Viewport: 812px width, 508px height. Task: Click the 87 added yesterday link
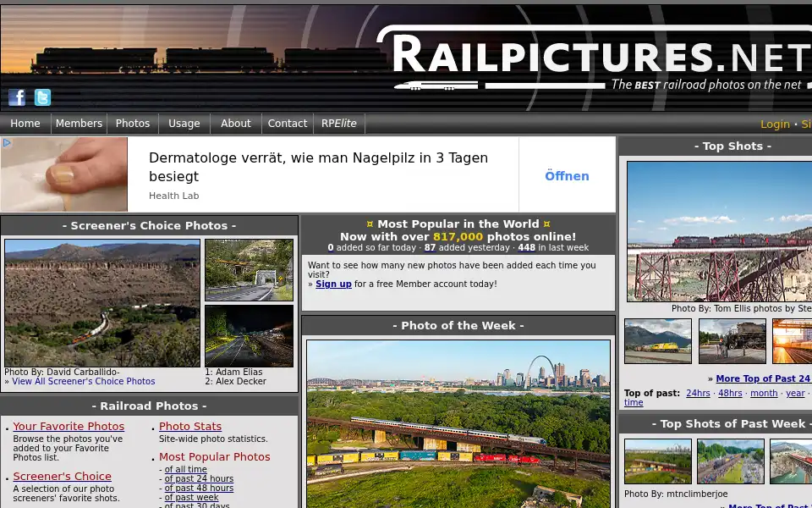click(430, 248)
